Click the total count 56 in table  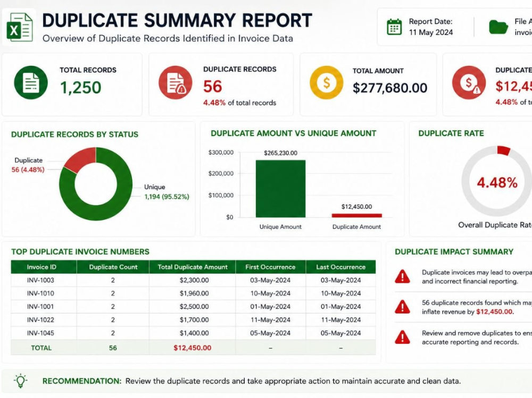(x=113, y=348)
